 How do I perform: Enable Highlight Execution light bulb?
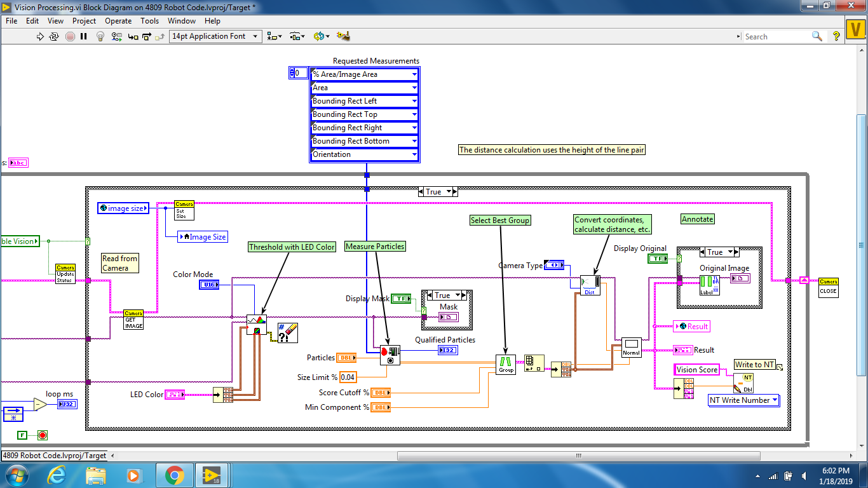100,36
